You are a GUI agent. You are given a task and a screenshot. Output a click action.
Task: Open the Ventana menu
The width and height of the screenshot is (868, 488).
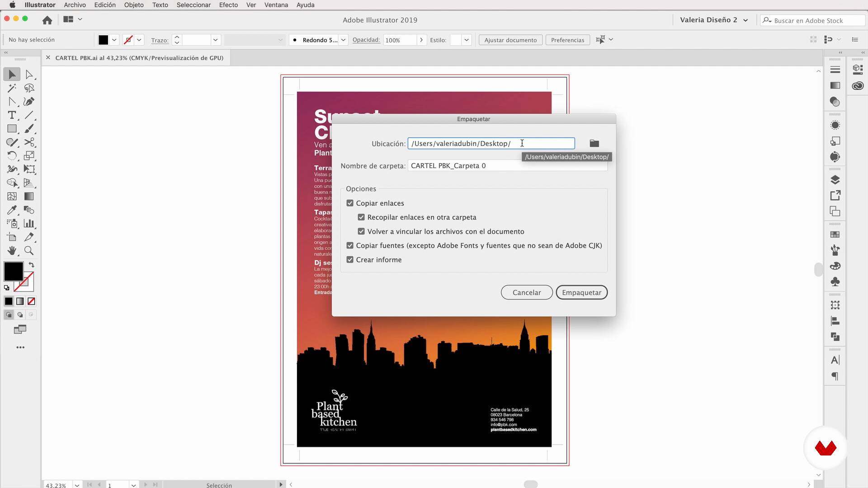[276, 5]
